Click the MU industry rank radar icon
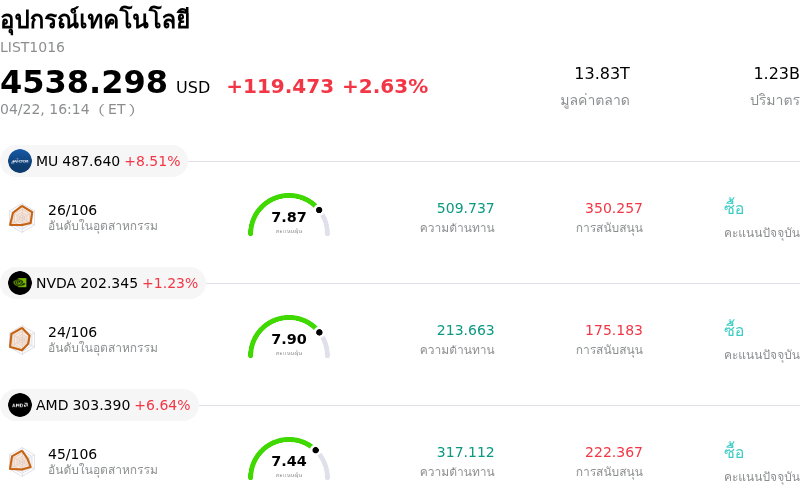This screenshot has height=499, width=800. point(21,216)
